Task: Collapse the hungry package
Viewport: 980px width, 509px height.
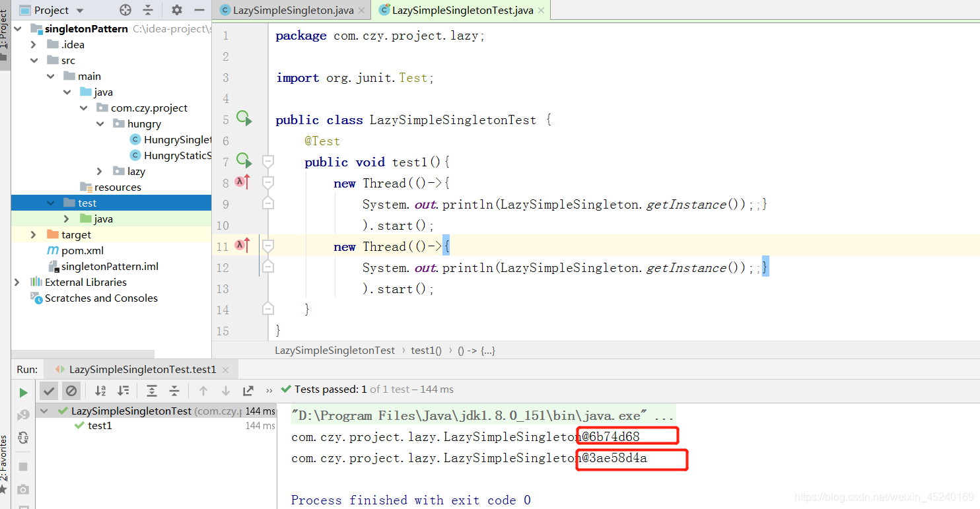Action: (100, 123)
